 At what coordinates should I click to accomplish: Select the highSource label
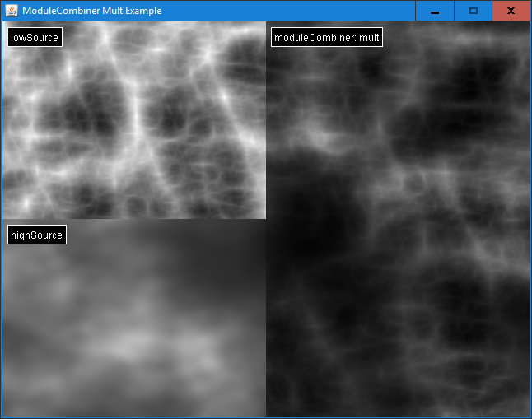point(36,235)
